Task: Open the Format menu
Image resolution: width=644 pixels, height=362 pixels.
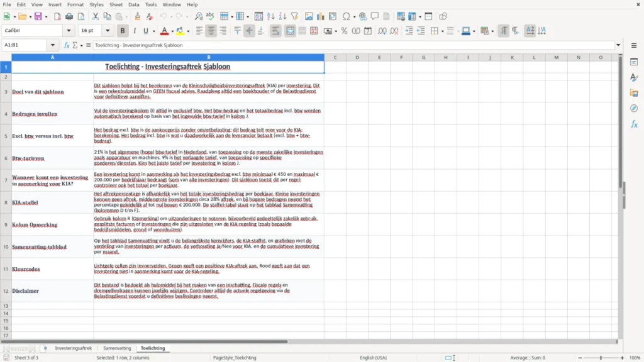Action: (75, 4)
